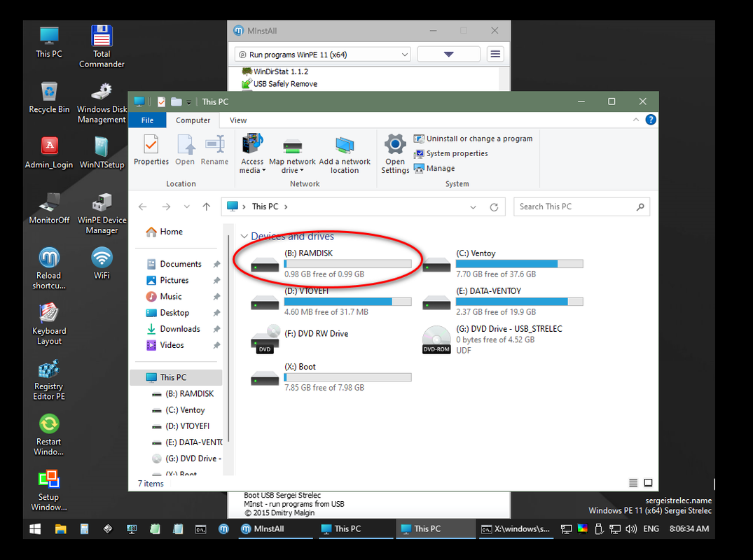Switch to the Computer ribbon tab
The width and height of the screenshot is (753, 560).
point(193,120)
